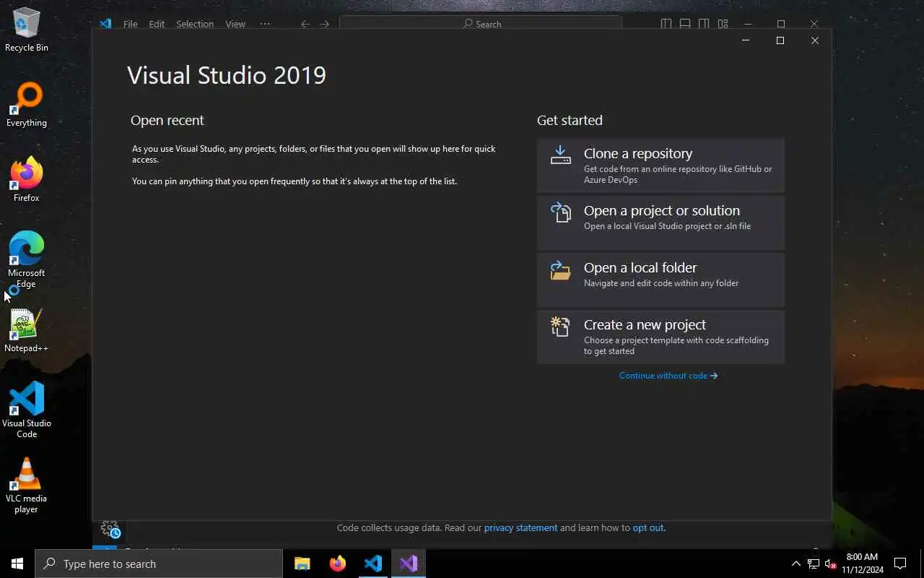Screen dimensions: 924x578
Task: Toggle VS Code panel layout icon
Action: click(685, 24)
